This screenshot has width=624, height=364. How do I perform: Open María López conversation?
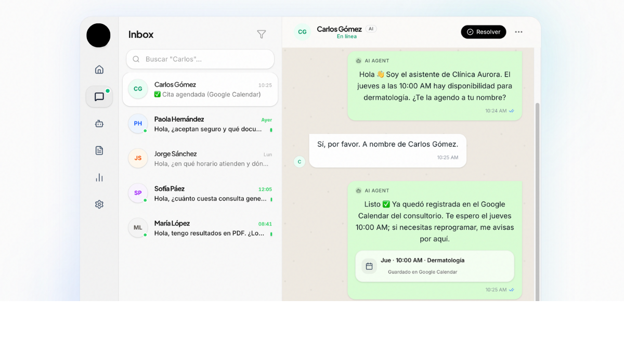point(200,228)
